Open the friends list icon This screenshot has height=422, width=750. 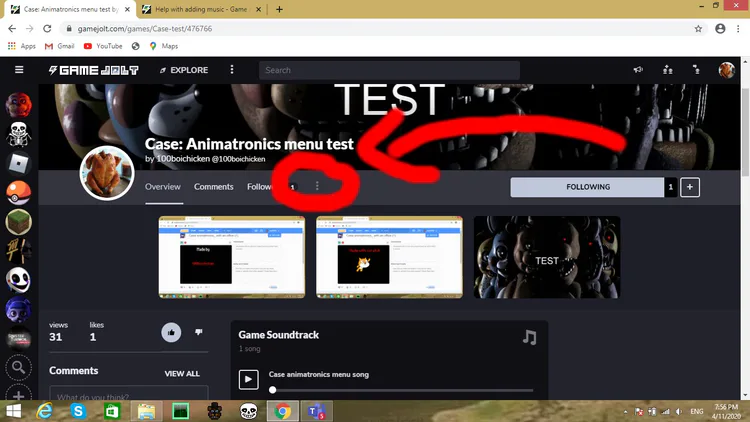tap(696, 70)
